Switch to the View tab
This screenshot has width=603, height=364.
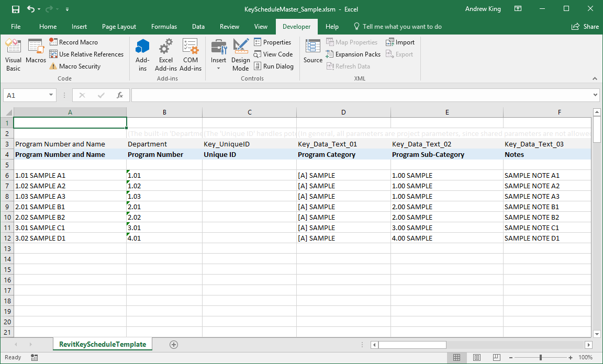(260, 27)
